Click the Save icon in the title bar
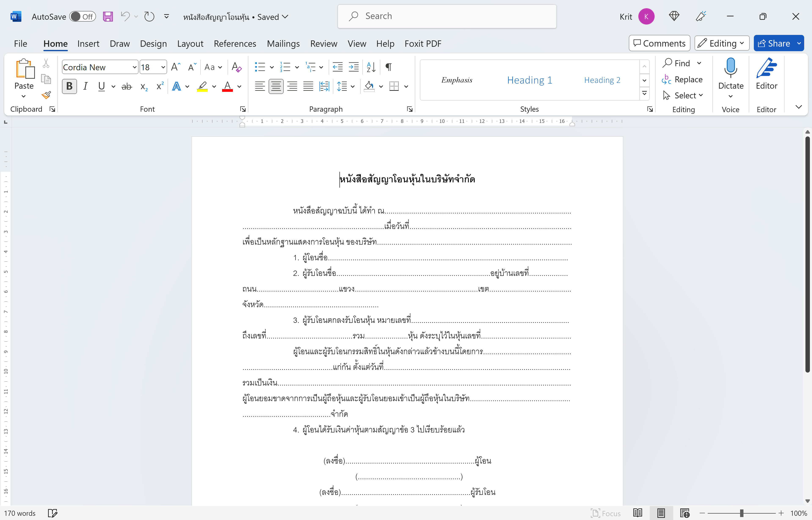 click(108, 17)
